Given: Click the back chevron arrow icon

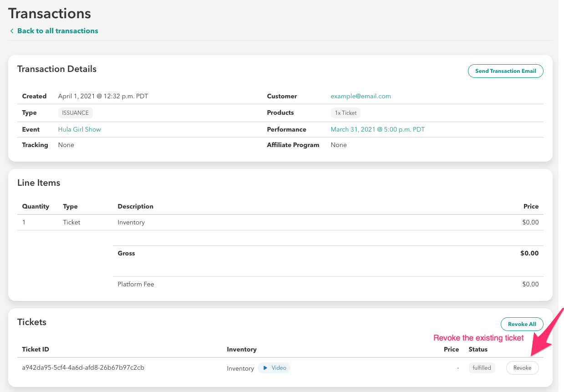Looking at the screenshot, I should [x=12, y=31].
